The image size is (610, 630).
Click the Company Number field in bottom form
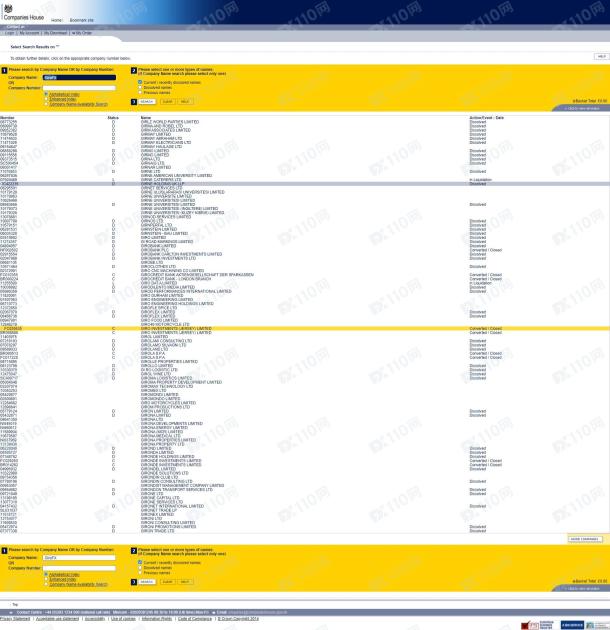79,568
